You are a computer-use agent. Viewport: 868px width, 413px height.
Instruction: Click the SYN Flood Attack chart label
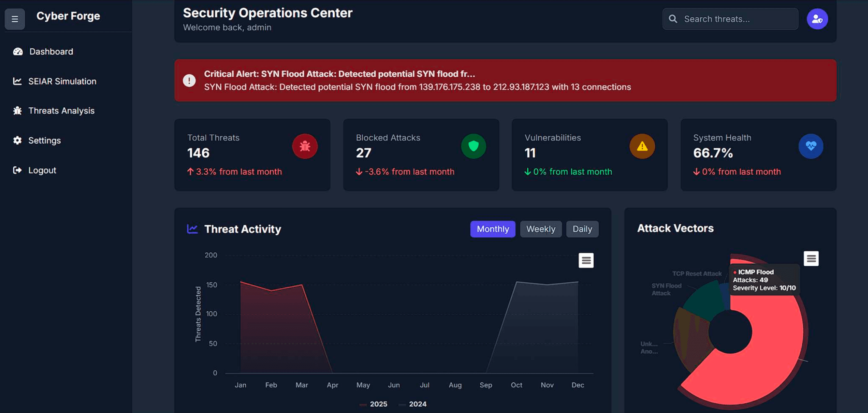[666, 289]
